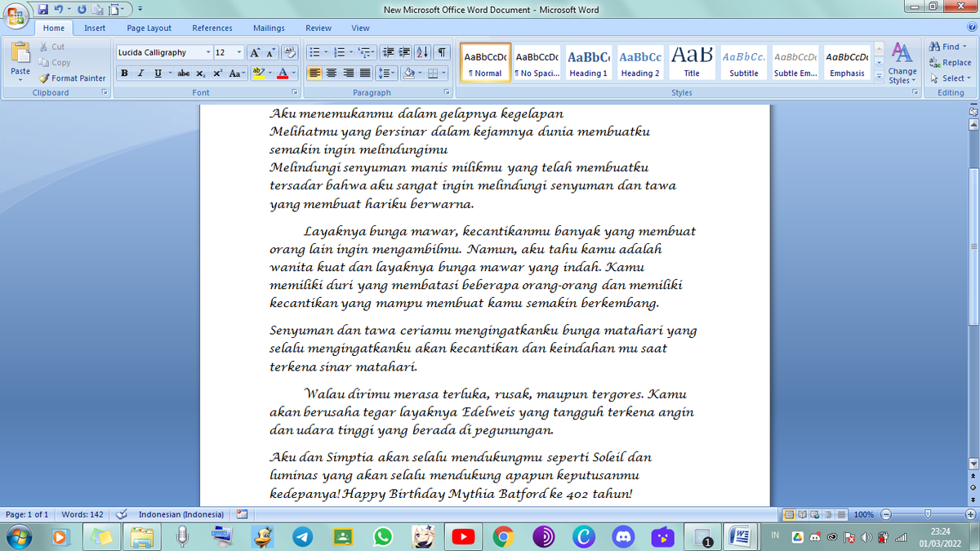Expand Bullets list dropdown arrow
980x551 pixels.
325,52
